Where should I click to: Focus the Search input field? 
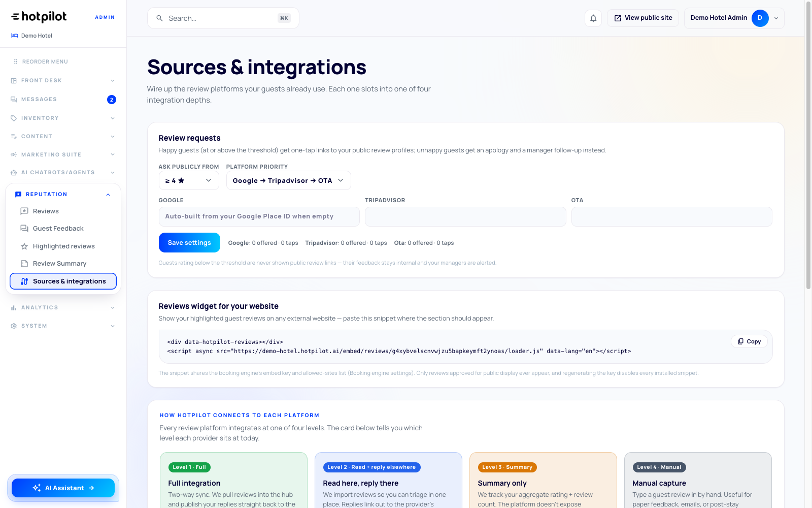pyautogui.click(x=223, y=18)
